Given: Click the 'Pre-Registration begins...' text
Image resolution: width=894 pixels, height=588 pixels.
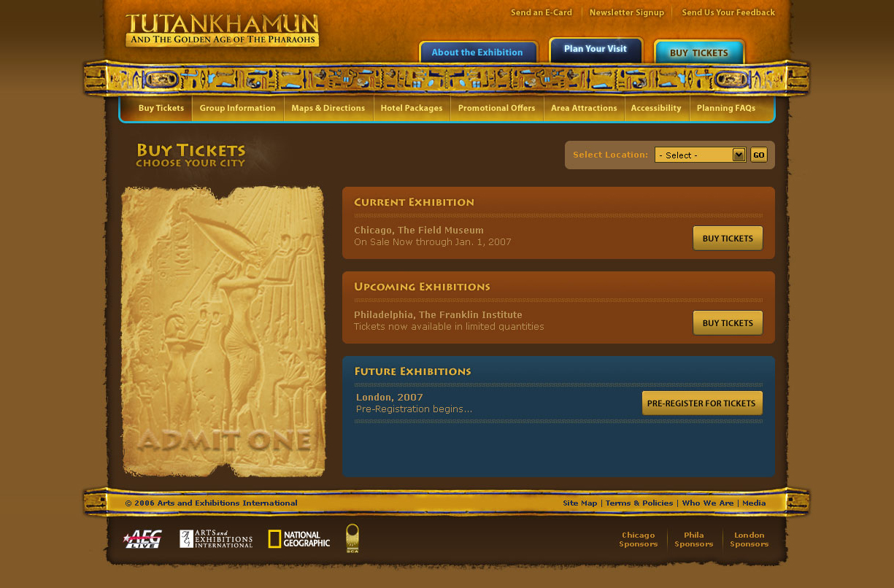Looking at the screenshot, I should click(415, 409).
